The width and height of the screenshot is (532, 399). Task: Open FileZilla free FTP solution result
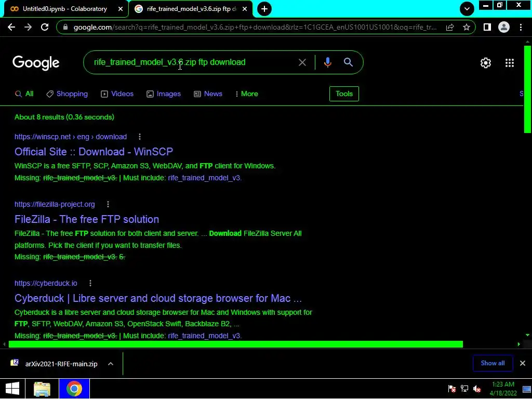coord(87,219)
